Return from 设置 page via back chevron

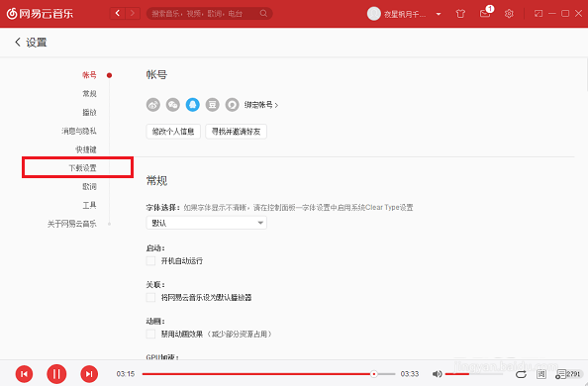click(17, 42)
